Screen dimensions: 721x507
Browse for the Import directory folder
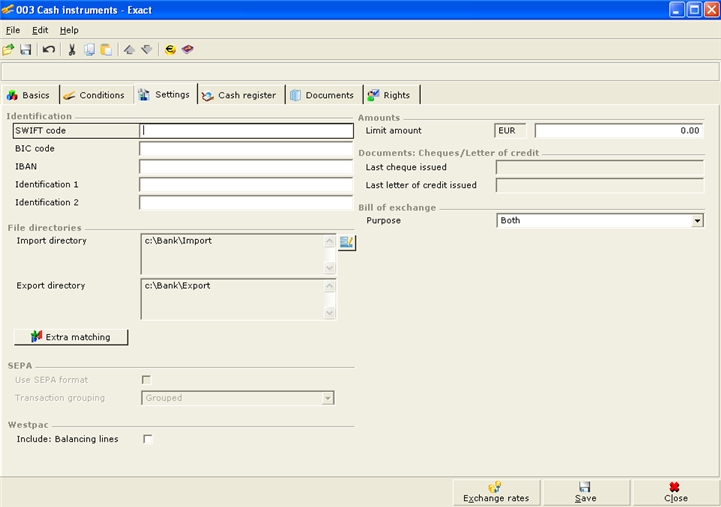(x=347, y=242)
